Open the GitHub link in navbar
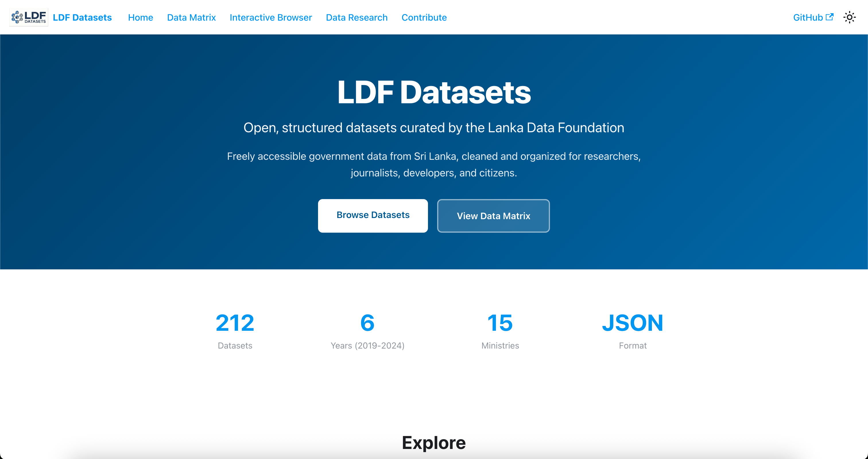 (808, 17)
